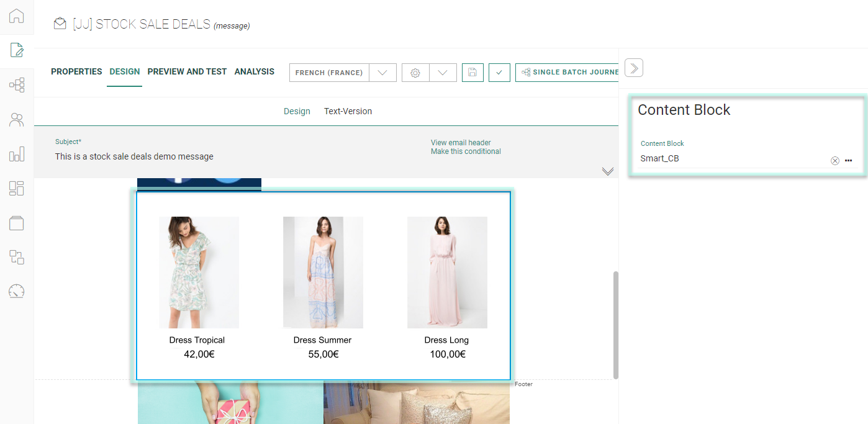Switch to Preview and Test tab

pyautogui.click(x=187, y=71)
